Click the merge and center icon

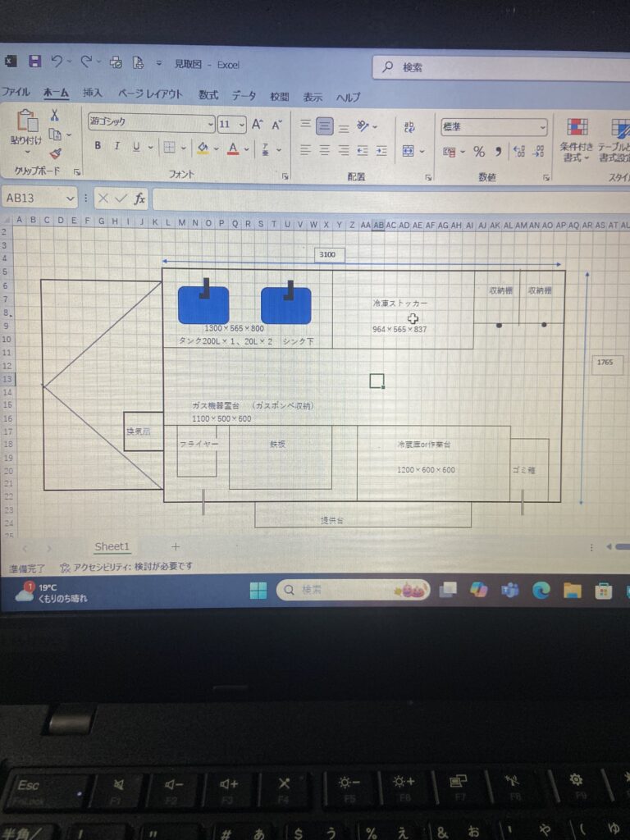coord(409,151)
